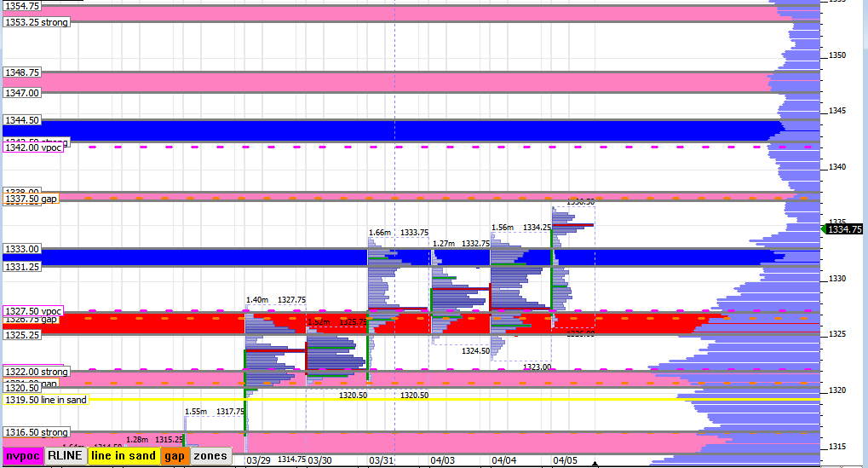Select the 1322.00 strong label
This screenshot has width=868, height=468.
[37, 372]
